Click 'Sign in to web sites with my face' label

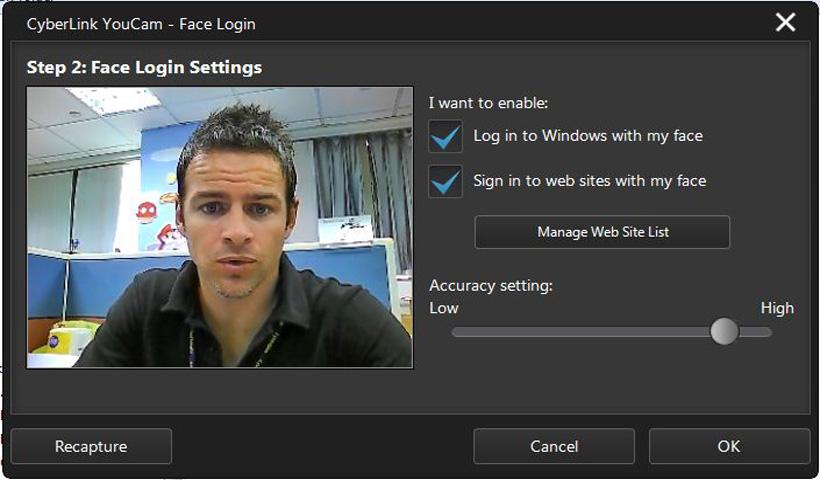click(x=589, y=181)
